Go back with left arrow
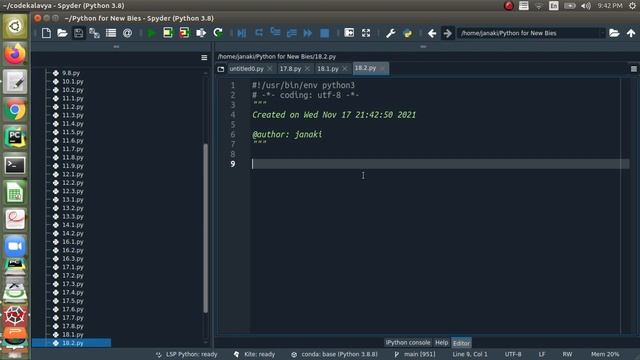The width and height of the screenshot is (640, 360). point(432,33)
